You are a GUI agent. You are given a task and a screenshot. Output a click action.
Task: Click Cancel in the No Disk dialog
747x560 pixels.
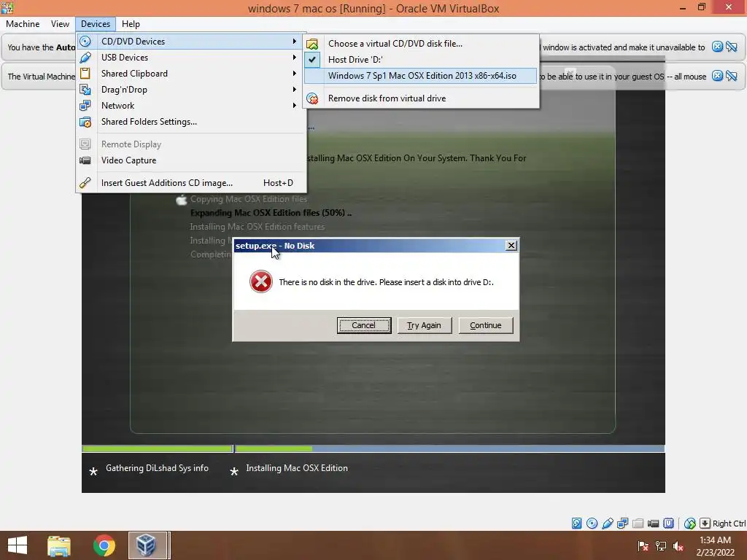point(364,325)
